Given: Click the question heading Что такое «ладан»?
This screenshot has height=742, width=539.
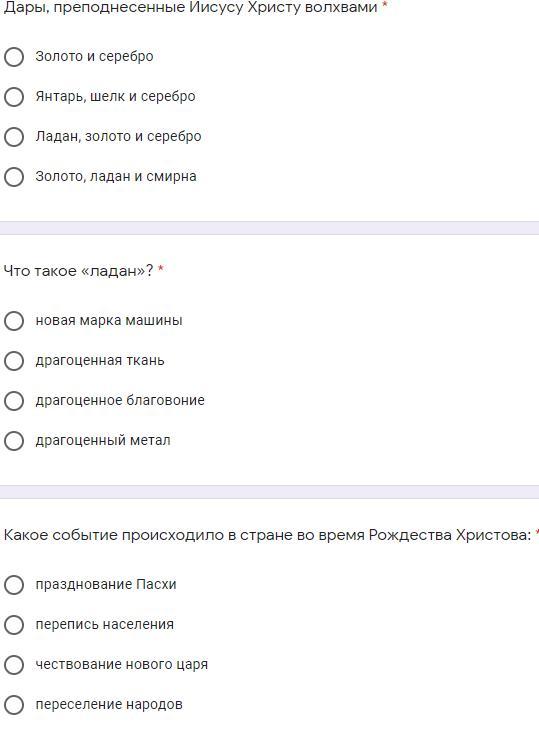Looking at the screenshot, I should [79, 271].
